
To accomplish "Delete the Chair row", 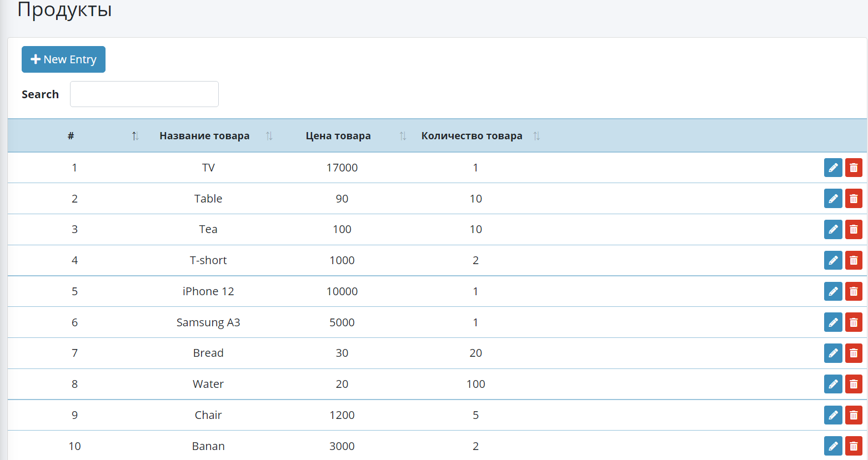I will click(854, 415).
